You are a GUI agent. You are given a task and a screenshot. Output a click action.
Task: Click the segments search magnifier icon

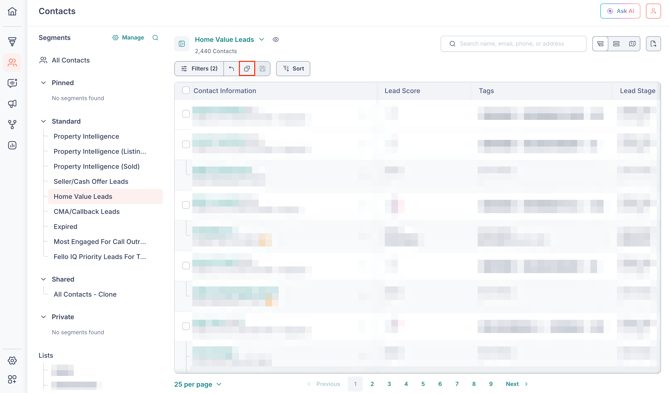(x=155, y=38)
